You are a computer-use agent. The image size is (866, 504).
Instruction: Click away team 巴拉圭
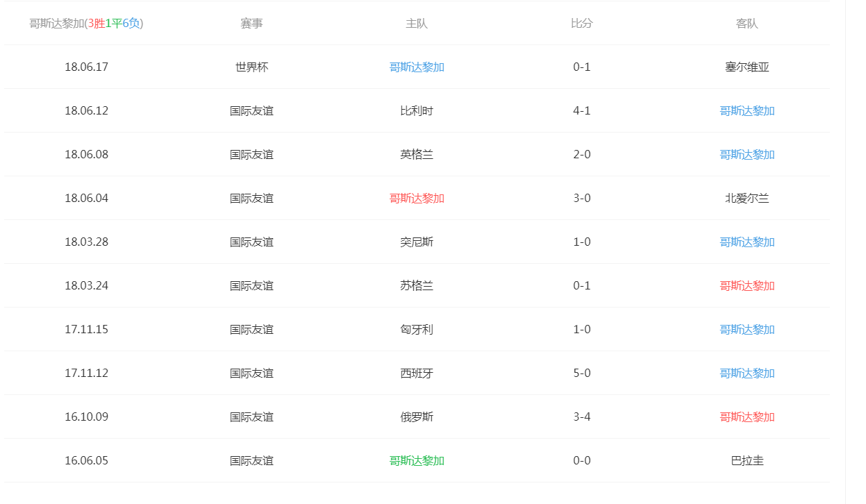coord(747,461)
